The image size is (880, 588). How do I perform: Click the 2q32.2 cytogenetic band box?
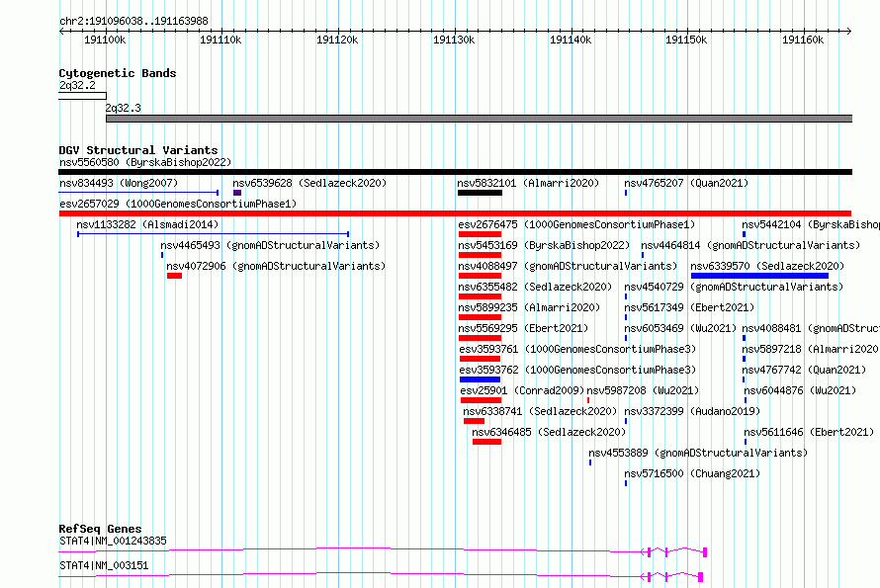[x=82, y=96]
